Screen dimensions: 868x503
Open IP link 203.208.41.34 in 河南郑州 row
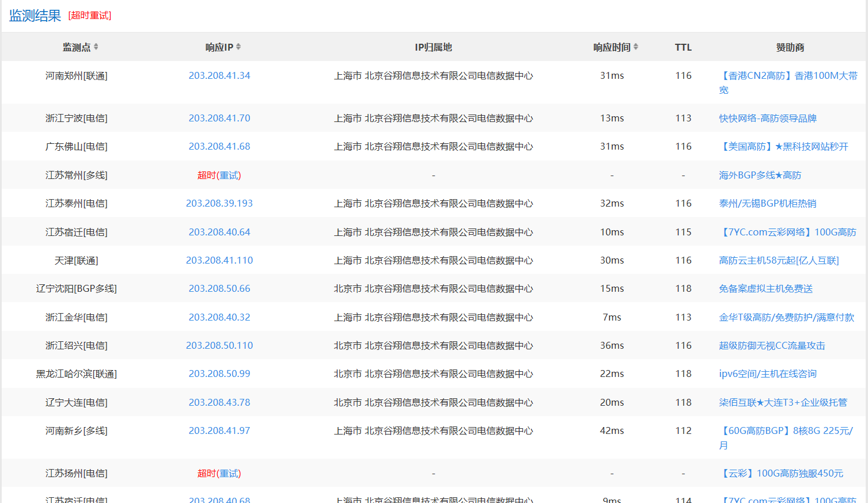coord(219,75)
